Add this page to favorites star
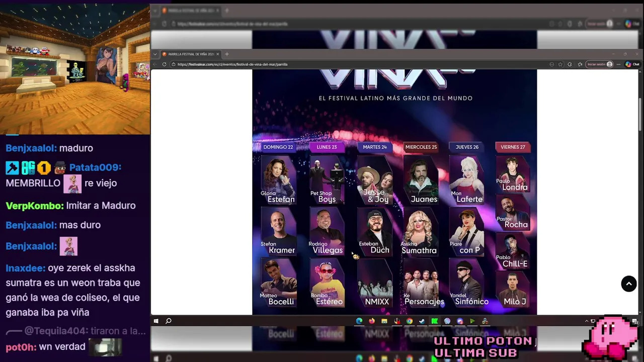 (x=560, y=64)
